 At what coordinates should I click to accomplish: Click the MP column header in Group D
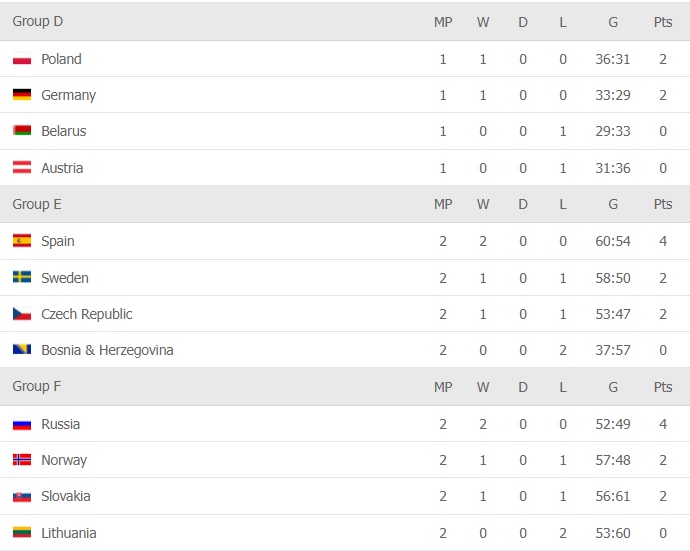(x=443, y=21)
